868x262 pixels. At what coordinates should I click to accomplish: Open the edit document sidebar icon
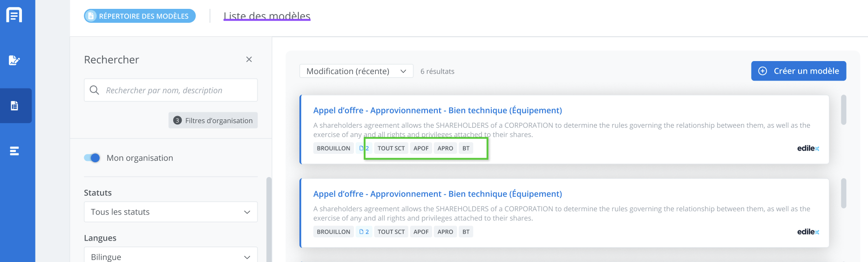[14, 60]
